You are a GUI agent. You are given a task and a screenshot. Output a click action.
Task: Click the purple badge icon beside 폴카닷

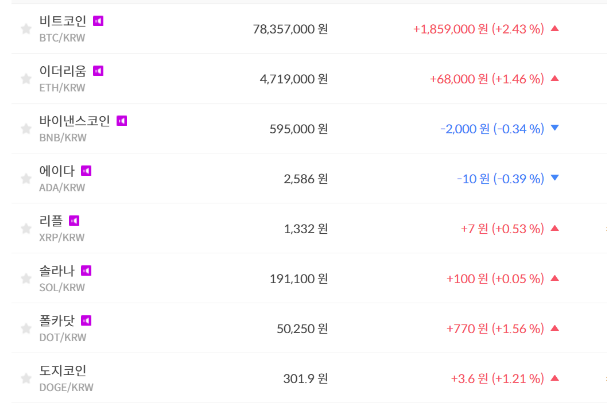pyautogui.click(x=86, y=321)
